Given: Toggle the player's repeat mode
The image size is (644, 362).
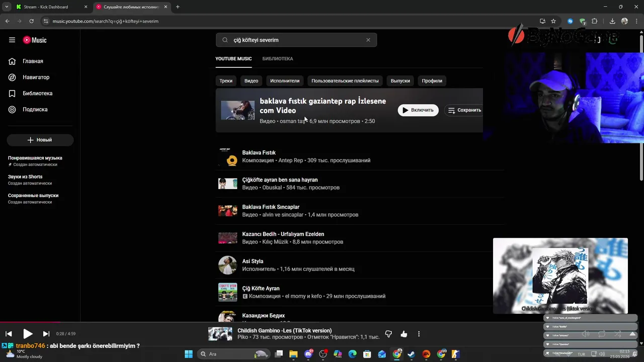Looking at the screenshot, I should pyautogui.click(x=602, y=334).
